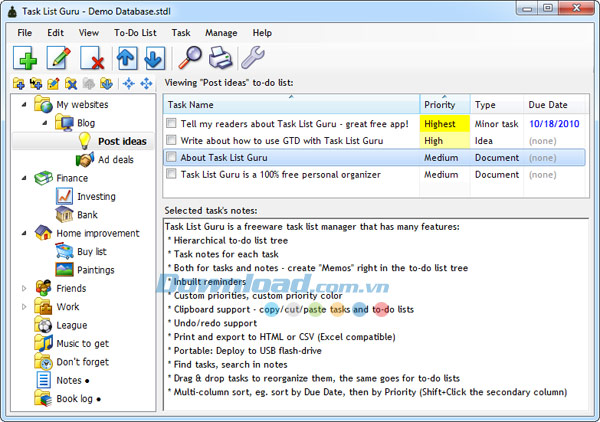
Task: Click the add sub-list folder icon
Action: pyautogui.click(x=36, y=83)
